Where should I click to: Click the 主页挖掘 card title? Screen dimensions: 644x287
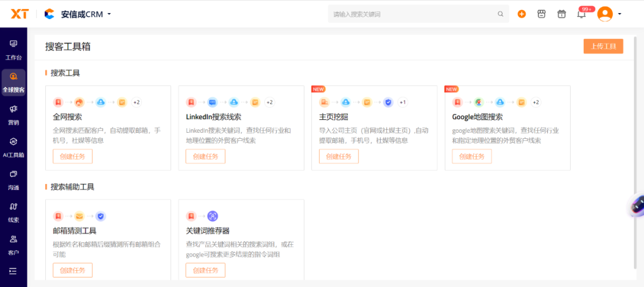click(334, 117)
